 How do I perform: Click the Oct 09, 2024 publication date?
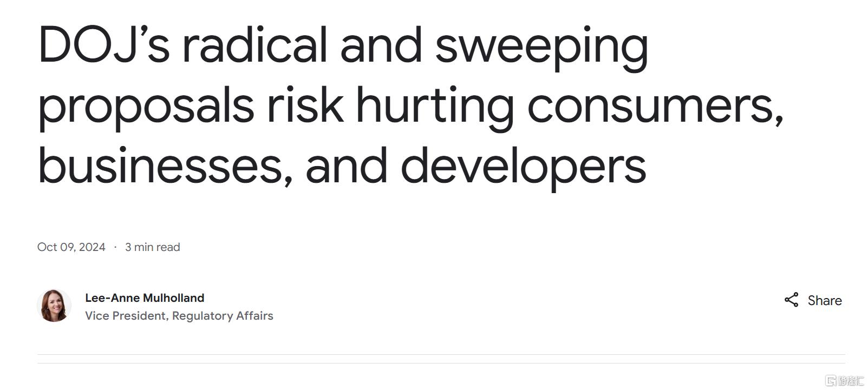(x=71, y=247)
